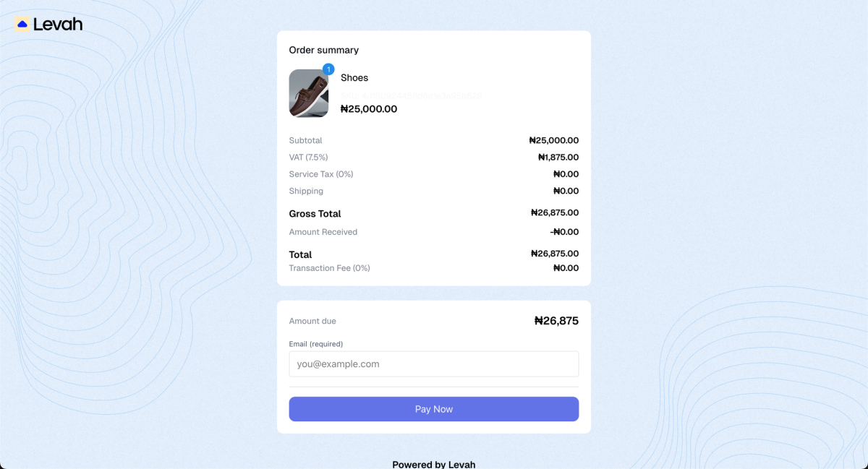
Task: Click the Transaction Fee (0%) label
Action: coord(330,268)
